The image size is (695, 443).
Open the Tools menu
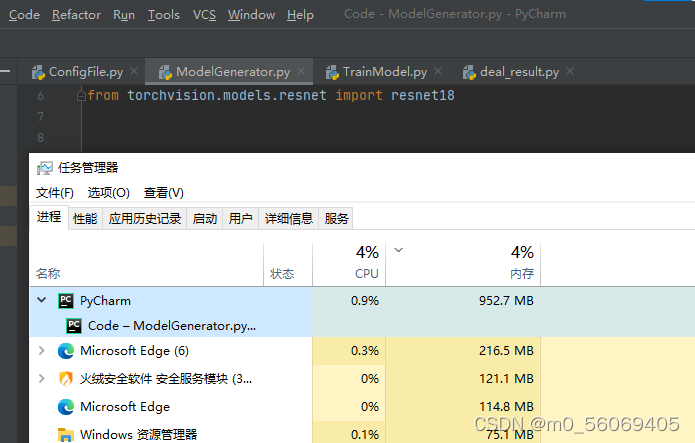[164, 15]
